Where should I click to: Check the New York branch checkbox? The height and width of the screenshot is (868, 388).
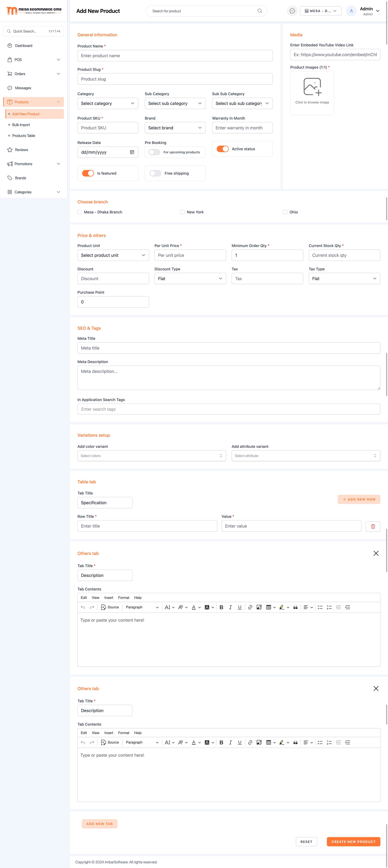(x=182, y=212)
